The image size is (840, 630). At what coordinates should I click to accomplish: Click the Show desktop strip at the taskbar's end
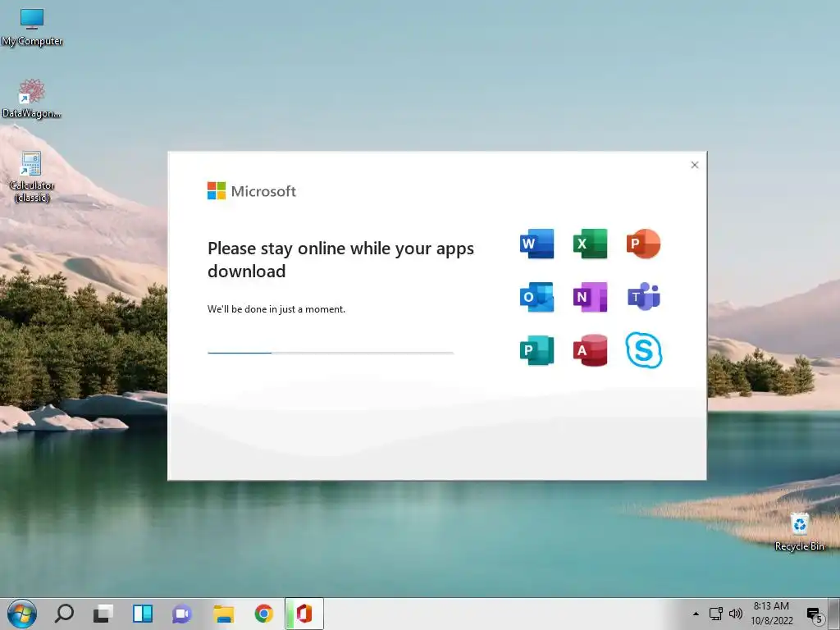pyautogui.click(x=834, y=614)
